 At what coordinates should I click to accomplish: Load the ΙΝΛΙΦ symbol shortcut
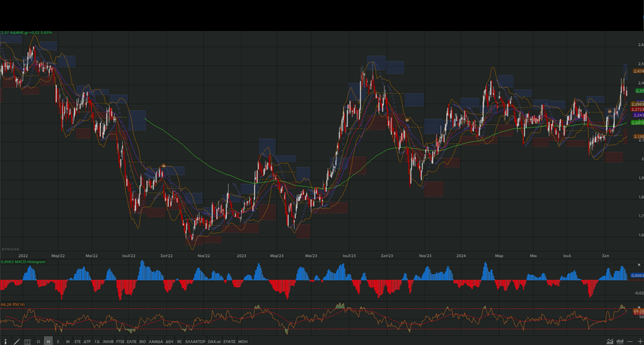tap(109, 341)
